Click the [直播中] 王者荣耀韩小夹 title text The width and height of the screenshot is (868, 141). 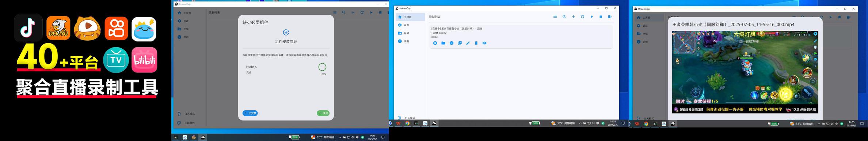coord(457,29)
